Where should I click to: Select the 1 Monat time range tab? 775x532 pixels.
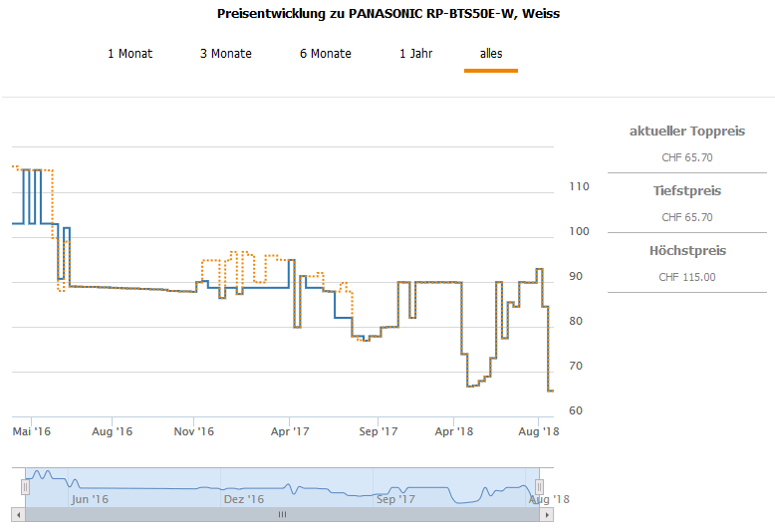(x=129, y=54)
